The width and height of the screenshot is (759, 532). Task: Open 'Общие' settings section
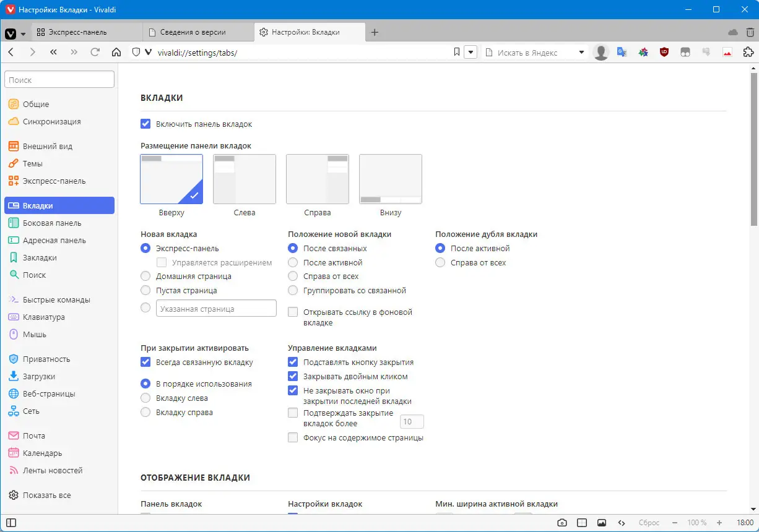click(59, 105)
